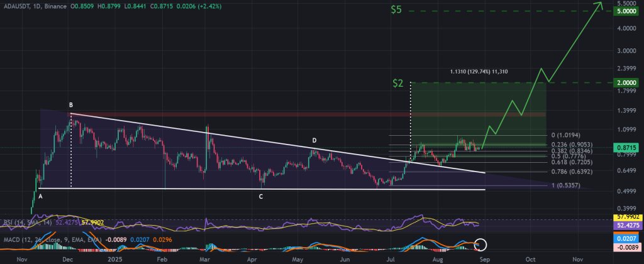Screen dimensions: 644x264
Task: Click the 1.7999 price axis label
Action: pos(627,91)
